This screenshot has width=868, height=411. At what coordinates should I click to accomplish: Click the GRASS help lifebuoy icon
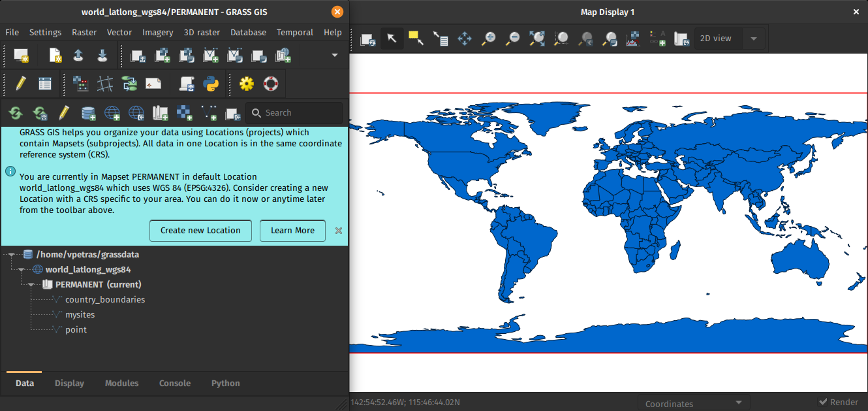271,84
